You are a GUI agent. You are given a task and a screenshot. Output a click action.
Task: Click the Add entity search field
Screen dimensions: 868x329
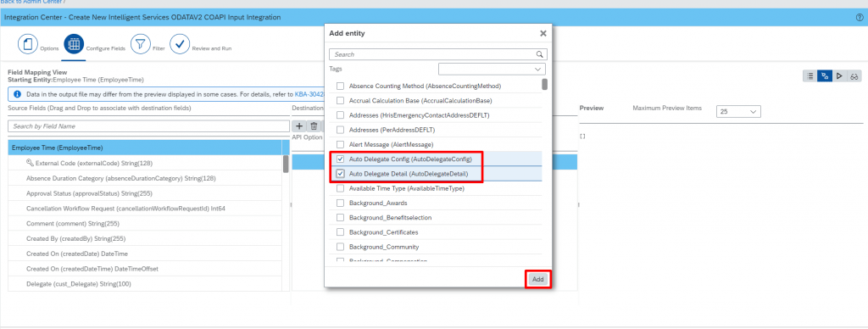pyautogui.click(x=438, y=54)
